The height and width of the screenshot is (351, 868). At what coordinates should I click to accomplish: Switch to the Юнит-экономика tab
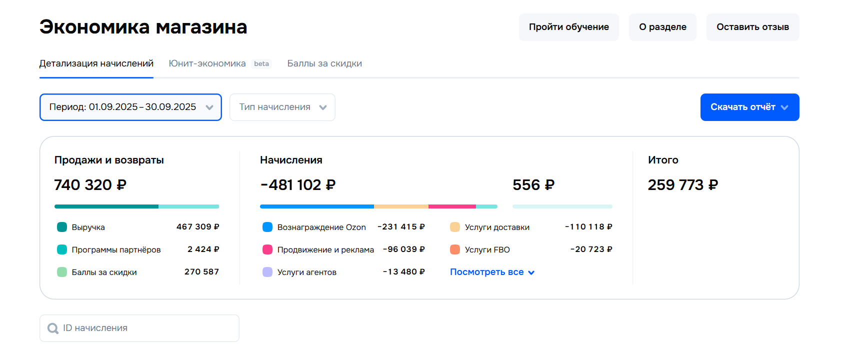coord(207,63)
